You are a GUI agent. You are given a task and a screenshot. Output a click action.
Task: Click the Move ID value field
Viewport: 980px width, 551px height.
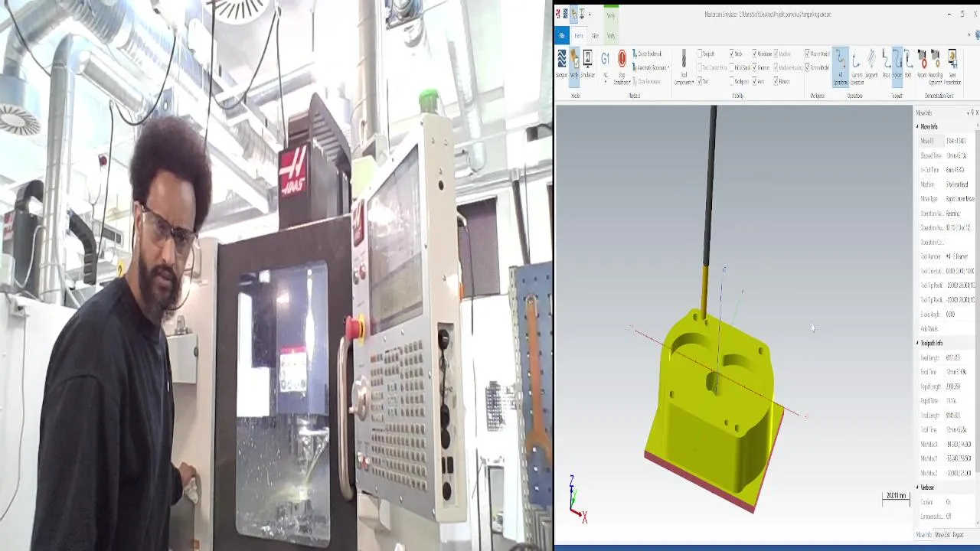pos(959,141)
